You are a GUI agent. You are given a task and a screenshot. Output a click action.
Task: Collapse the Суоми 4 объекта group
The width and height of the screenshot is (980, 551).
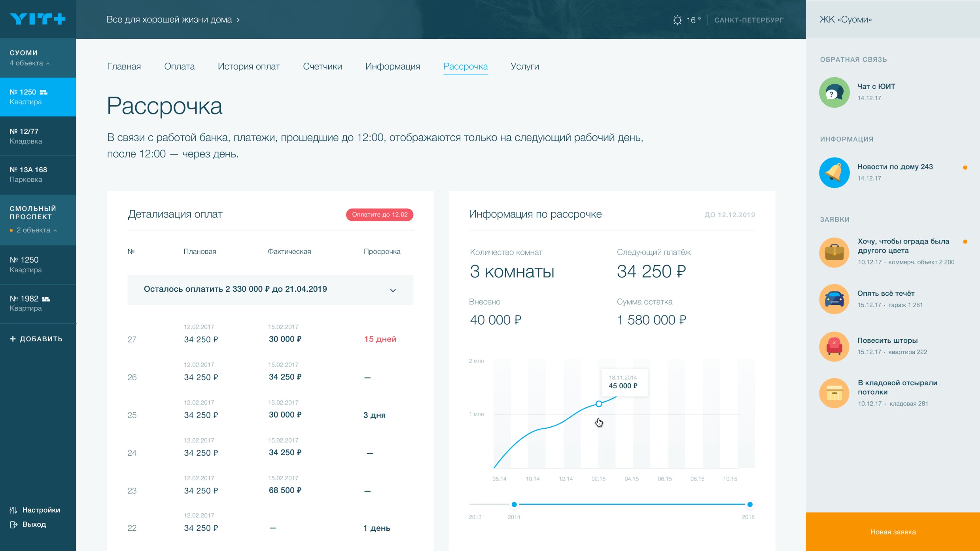click(48, 63)
